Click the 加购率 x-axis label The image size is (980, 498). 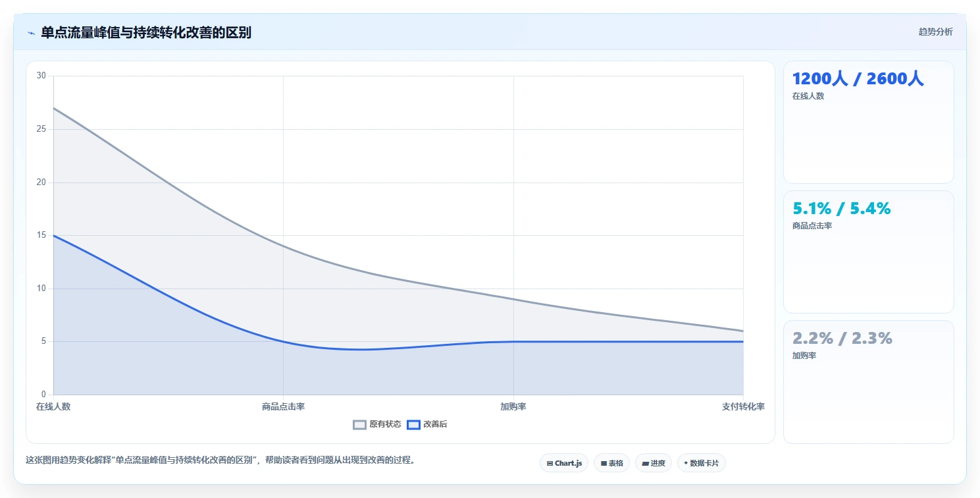[513, 406]
